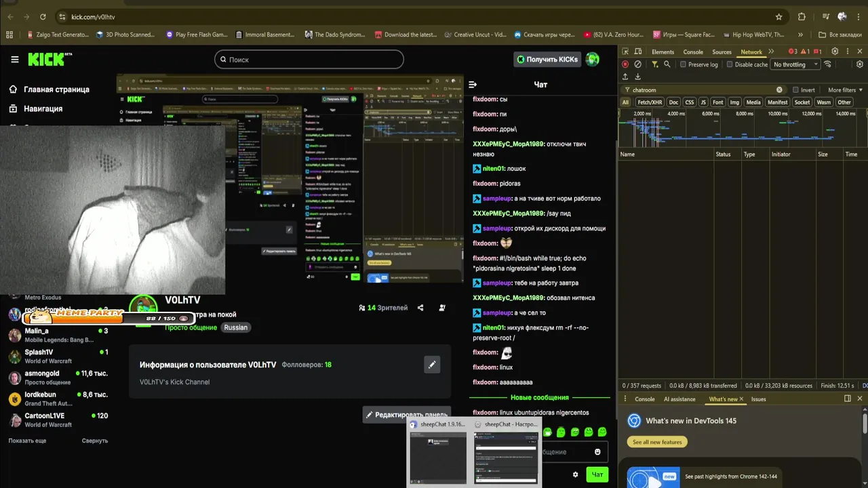
Task: Click See all new features button
Action: [x=657, y=442]
